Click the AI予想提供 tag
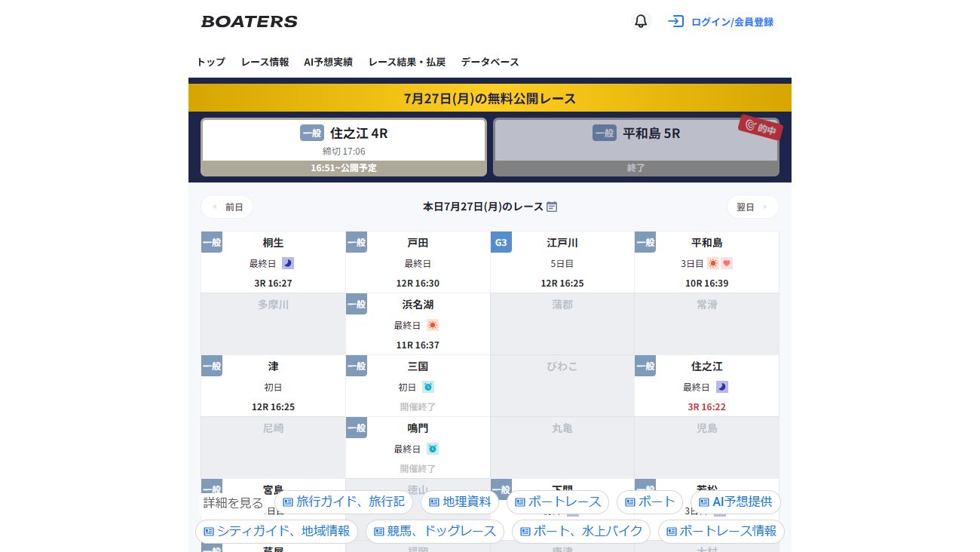980x552 pixels. coord(736,502)
